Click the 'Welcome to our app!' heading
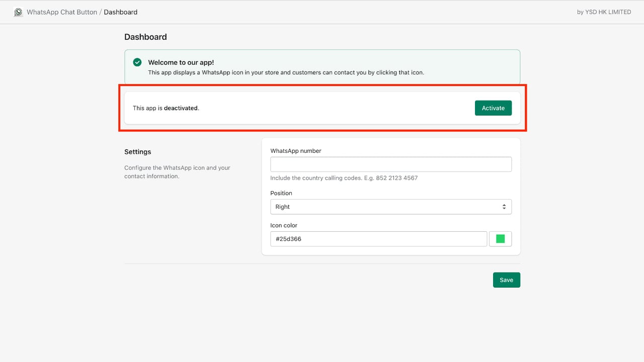This screenshot has width=644, height=362. coord(181,62)
